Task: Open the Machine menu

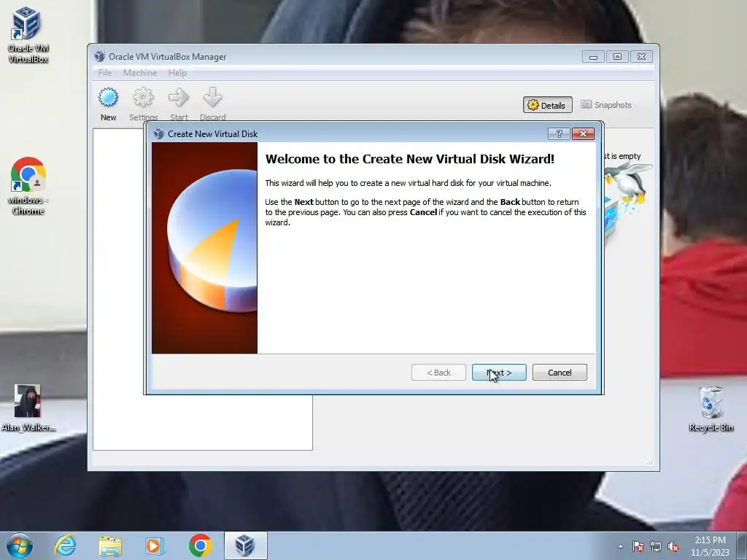Action: (x=140, y=73)
